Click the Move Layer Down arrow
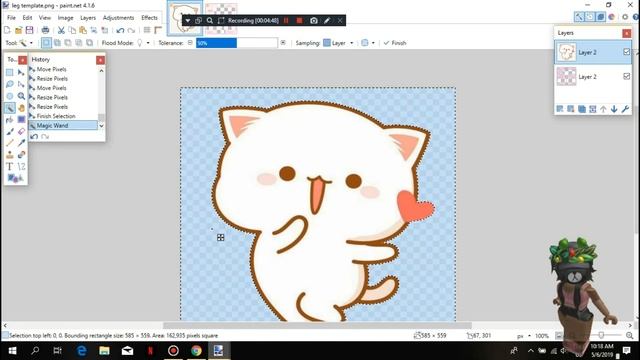Screen dimensions: 640x360 [x=614, y=109]
